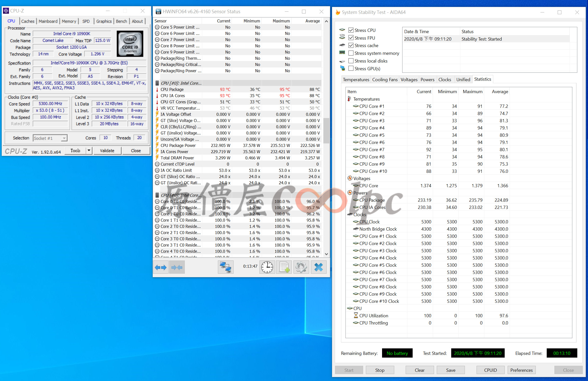Screen dimensions: 588x381
Task: Select Stability Test: Started log entry
Action: coord(486,39)
